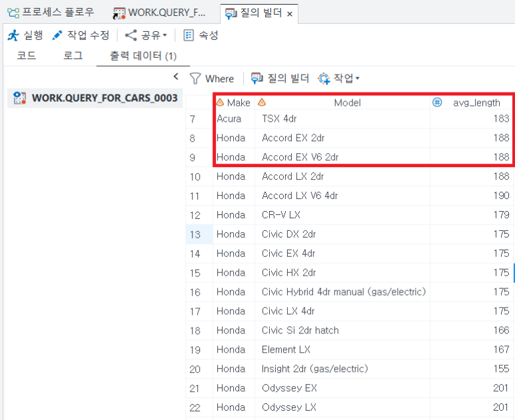Click the cell 'Odyssey LX'
Image resolution: width=515 pixels, height=420 pixels.
[342, 407]
